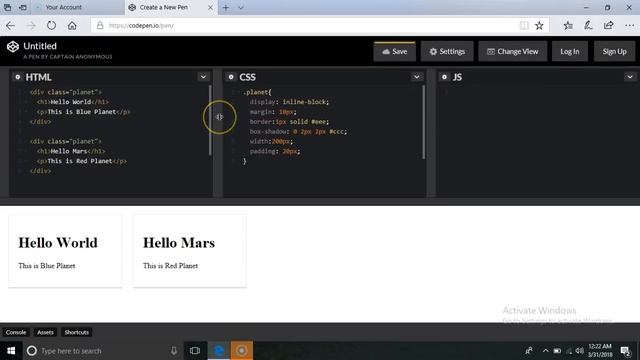
Task: Open pen Settings
Action: click(447, 51)
